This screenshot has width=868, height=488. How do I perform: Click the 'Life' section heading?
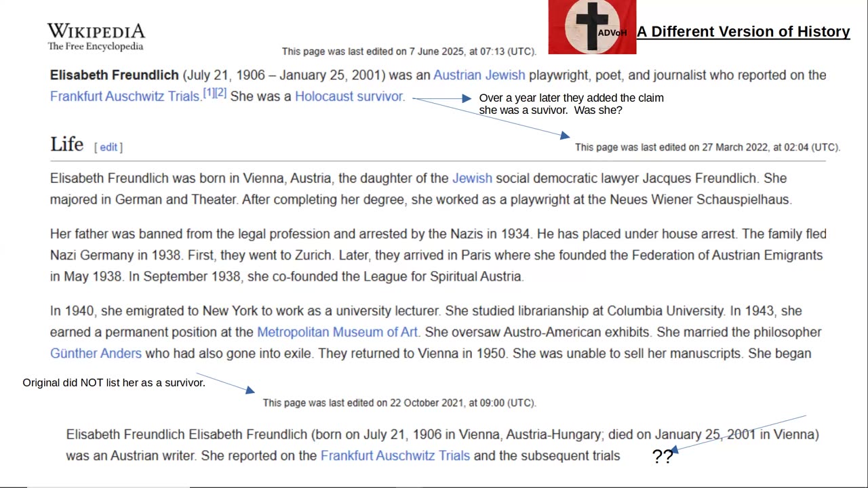(x=66, y=144)
